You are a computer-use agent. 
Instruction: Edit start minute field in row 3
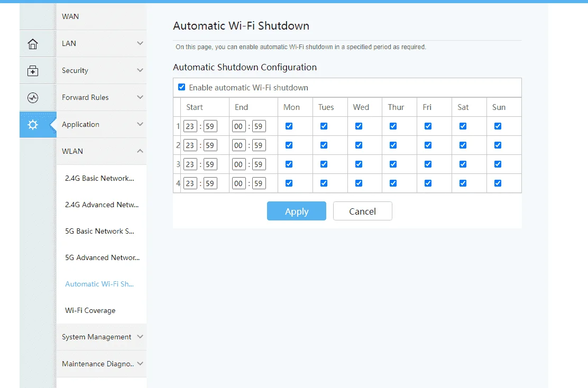coord(210,164)
